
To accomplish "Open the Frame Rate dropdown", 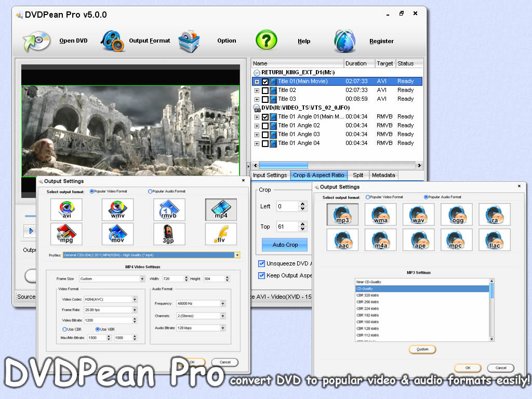I will coord(135,310).
